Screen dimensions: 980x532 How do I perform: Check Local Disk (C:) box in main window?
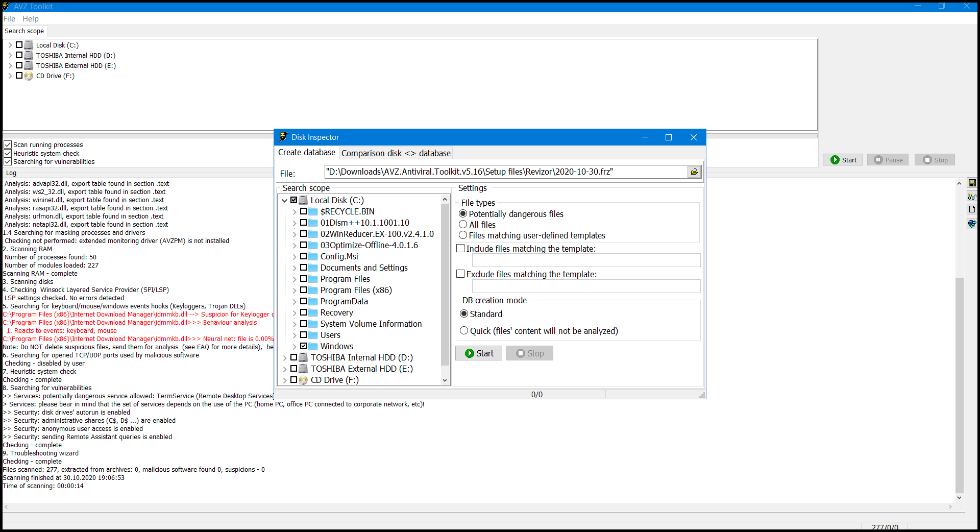(x=19, y=44)
